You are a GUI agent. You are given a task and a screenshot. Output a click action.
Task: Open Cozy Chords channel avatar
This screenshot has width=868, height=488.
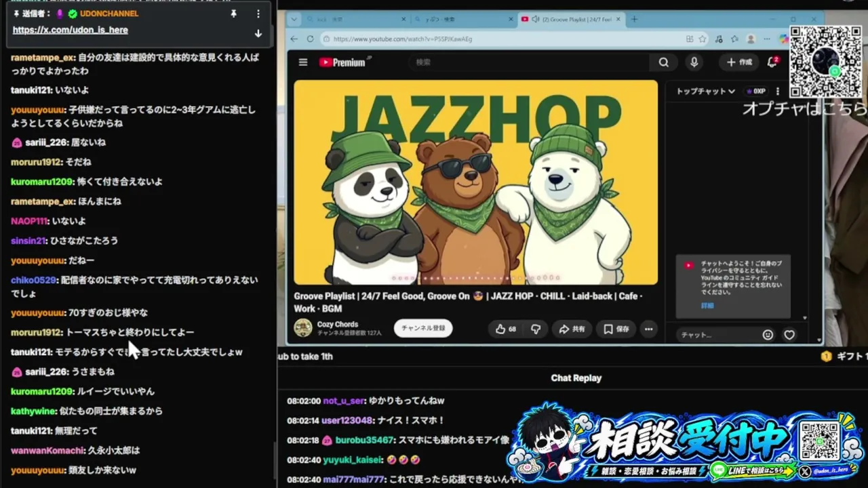(303, 328)
